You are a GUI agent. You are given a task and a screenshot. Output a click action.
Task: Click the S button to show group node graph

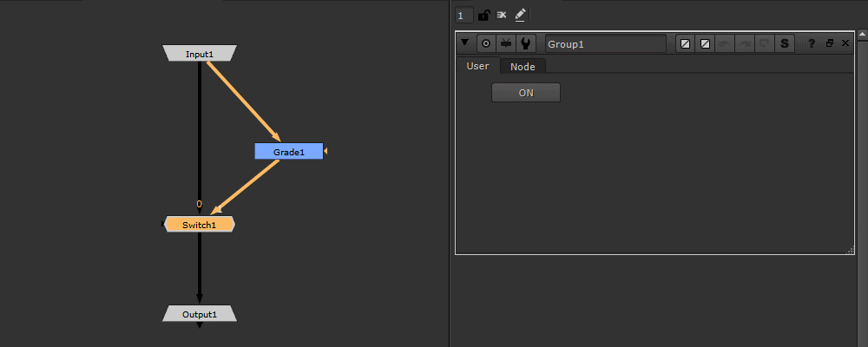(785, 43)
